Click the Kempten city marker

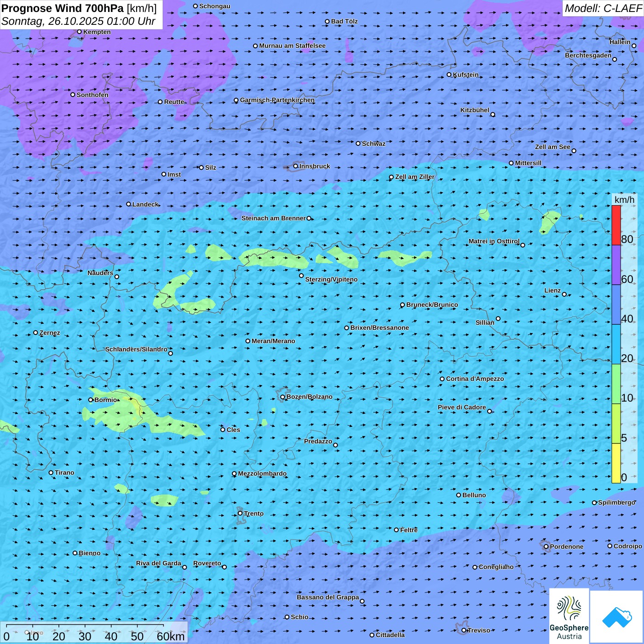(x=80, y=32)
